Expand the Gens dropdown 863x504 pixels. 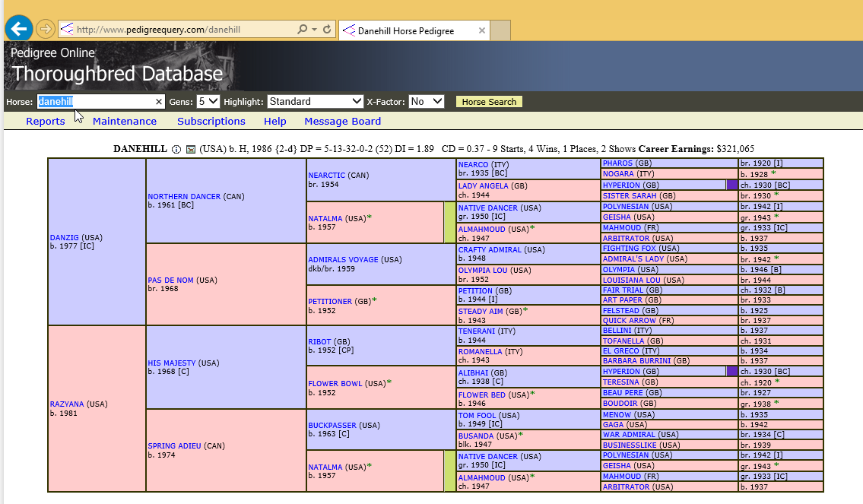(x=208, y=101)
